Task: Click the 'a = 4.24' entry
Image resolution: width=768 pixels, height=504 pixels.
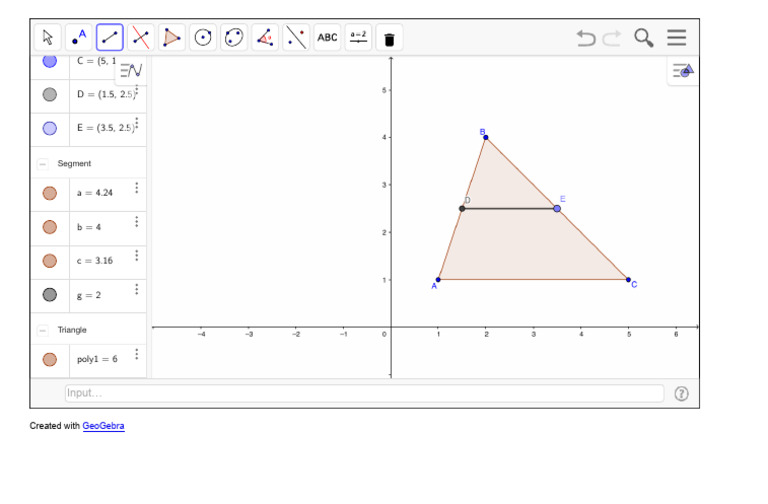Action: coord(95,193)
